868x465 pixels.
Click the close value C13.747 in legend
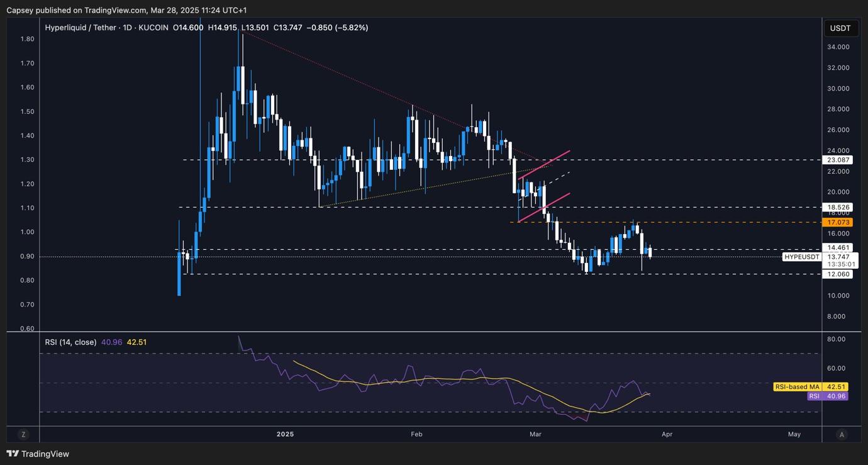(x=288, y=28)
